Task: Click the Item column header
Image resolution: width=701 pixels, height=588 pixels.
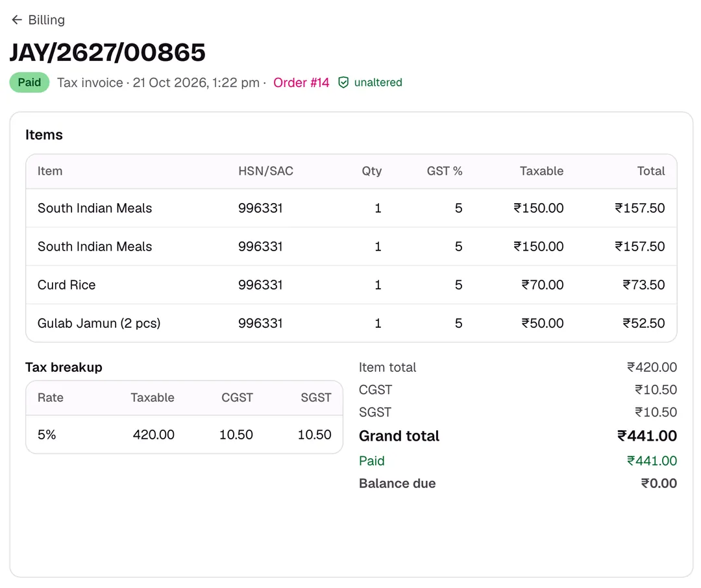Action: pos(49,171)
